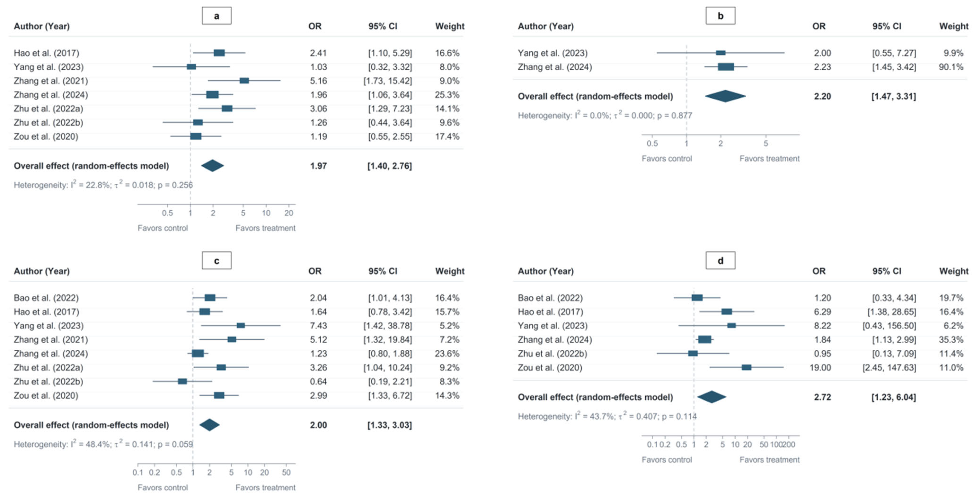Select Yang et al. (2023) label in panel b
This screenshot has width=980, height=502.
(552, 53)
